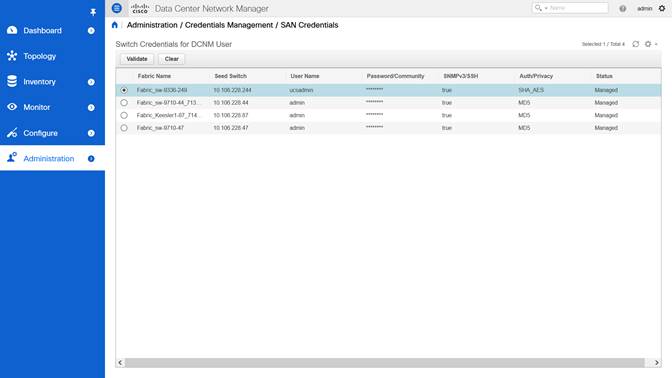The image size is (672, 378).
Task: Click the Topology network icon
Action: click(12, 56)
